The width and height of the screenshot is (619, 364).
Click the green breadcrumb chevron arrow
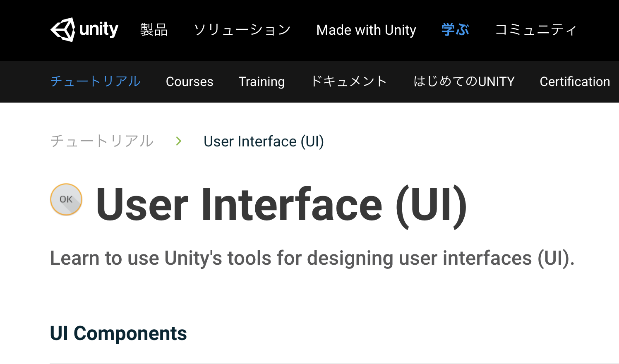click(179, 141)
